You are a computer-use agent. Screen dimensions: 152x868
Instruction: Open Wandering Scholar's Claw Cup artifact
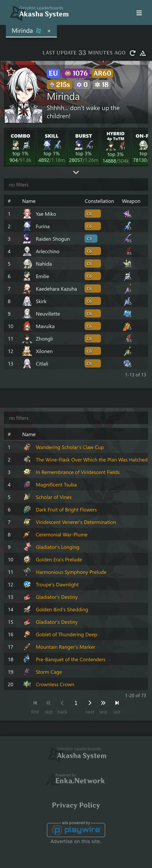pos(70,447)
